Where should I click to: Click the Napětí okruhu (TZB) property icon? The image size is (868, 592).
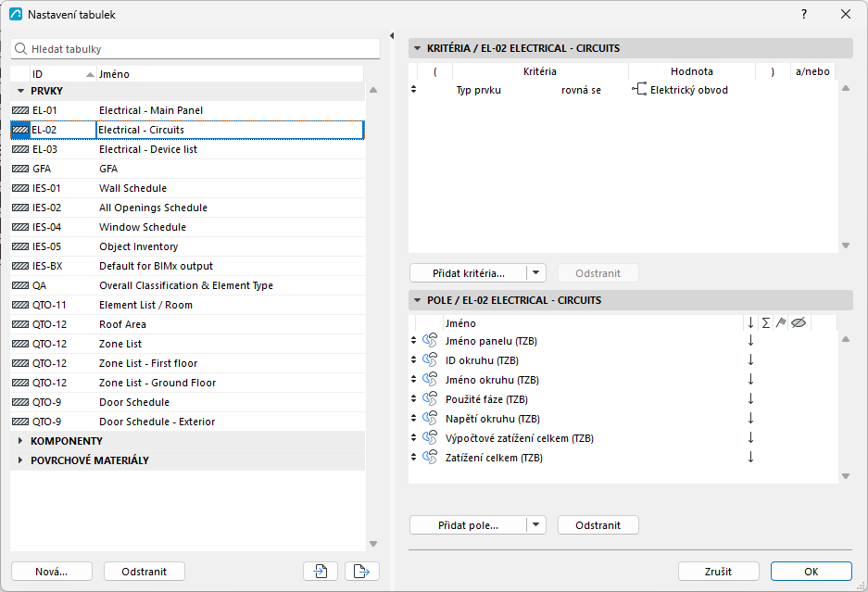coord(430,418)
